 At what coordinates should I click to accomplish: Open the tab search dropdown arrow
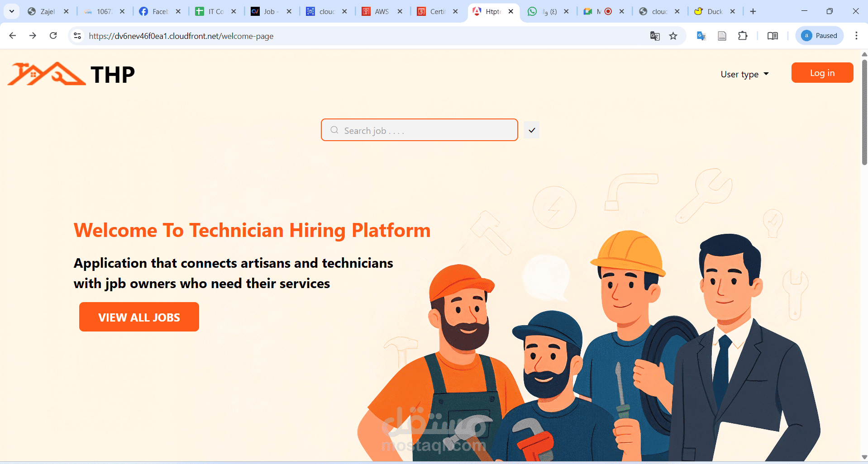pyautogui.click(x=12, y=11)
